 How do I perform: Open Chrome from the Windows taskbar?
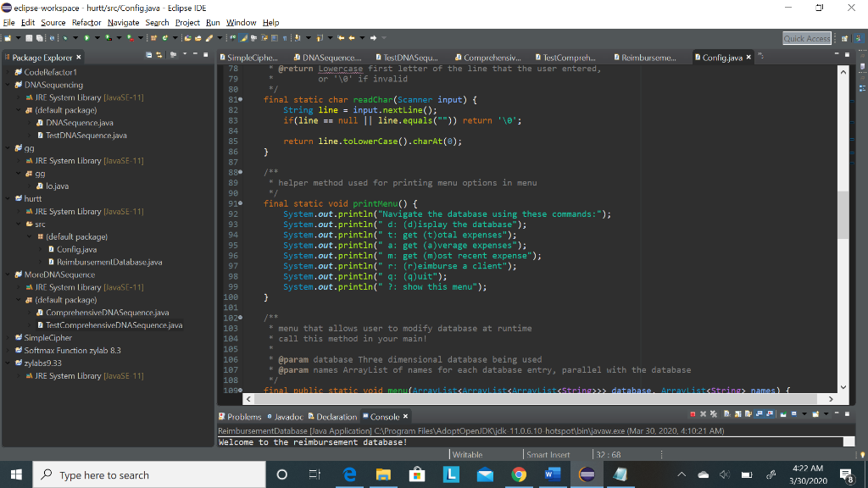519,474
